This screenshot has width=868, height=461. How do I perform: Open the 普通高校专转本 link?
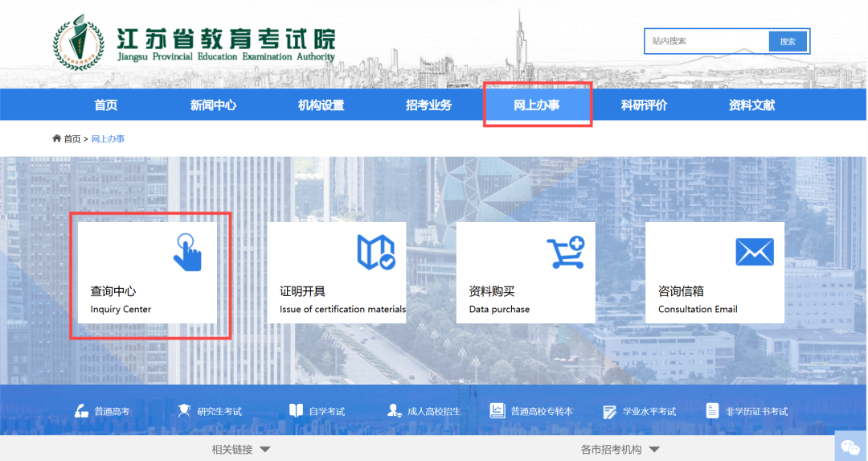(542, 411)
